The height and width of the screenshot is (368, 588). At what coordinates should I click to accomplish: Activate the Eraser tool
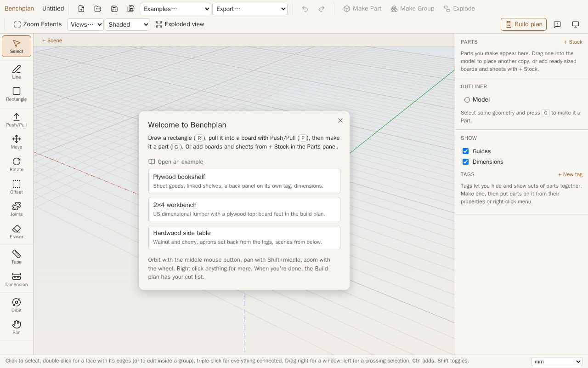[x=17, y=232]
